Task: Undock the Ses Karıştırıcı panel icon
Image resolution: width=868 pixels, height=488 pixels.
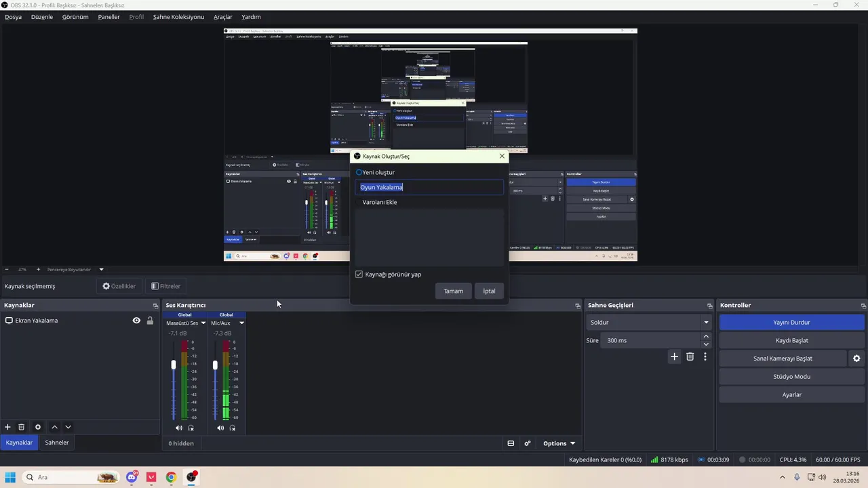Action: [x=578, y=306]
